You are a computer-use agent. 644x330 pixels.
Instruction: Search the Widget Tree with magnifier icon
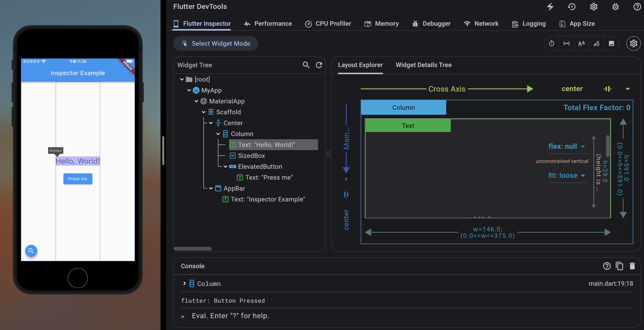pos(306,65)
